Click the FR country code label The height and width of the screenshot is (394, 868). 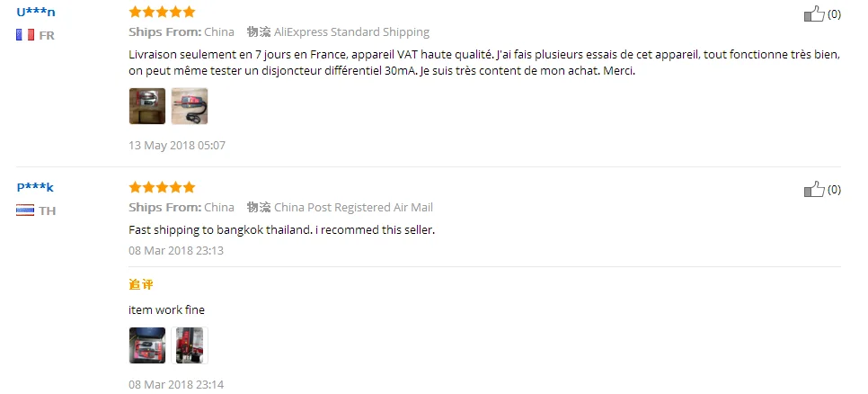pos(47,35)
